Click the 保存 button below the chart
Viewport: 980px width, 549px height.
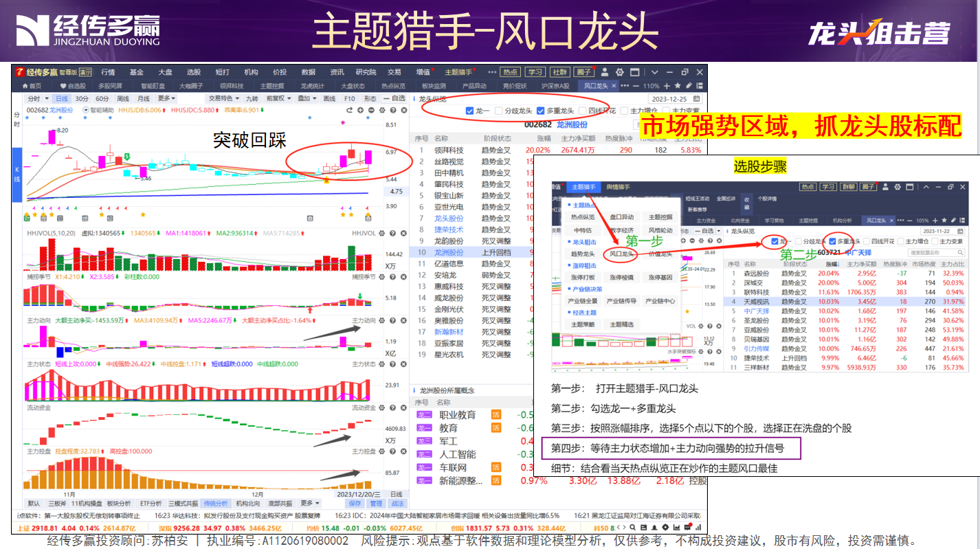pyautogui.click(x=355, y=504)
